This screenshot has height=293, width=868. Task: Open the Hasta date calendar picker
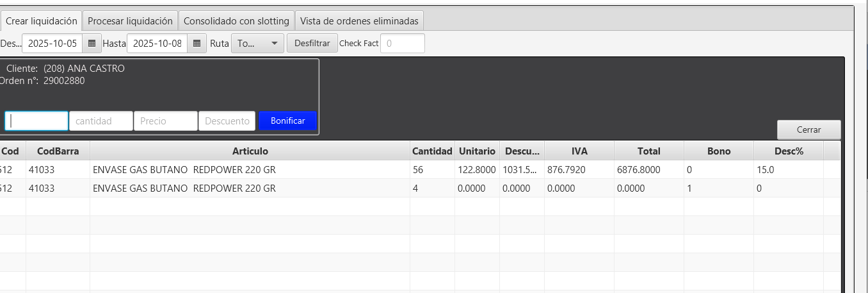click(x=197, y=44)
